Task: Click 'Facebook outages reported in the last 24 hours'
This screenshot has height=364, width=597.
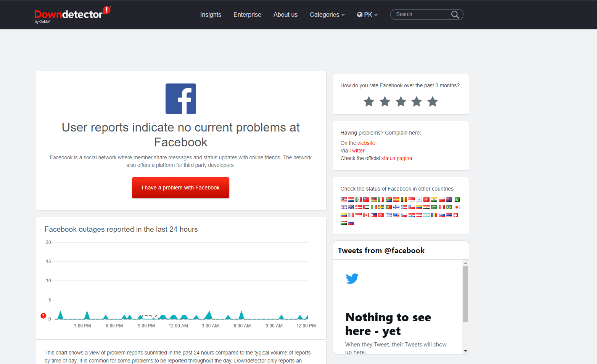Action: click(x=121, y=229)
